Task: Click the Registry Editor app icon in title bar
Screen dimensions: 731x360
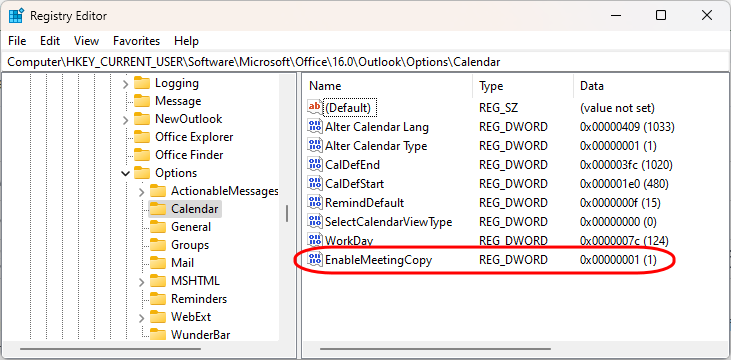Action: 16,15
